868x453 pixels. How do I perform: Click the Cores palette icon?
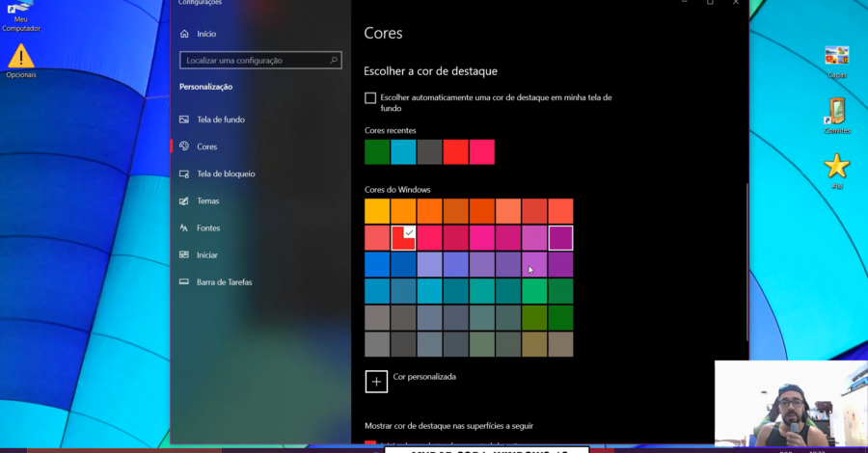184,147
